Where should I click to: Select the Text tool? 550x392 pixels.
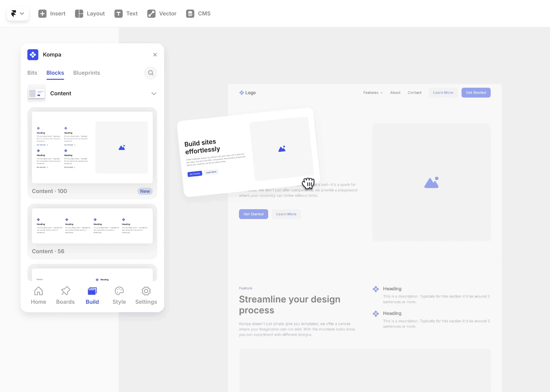click(x=126, y=13)
